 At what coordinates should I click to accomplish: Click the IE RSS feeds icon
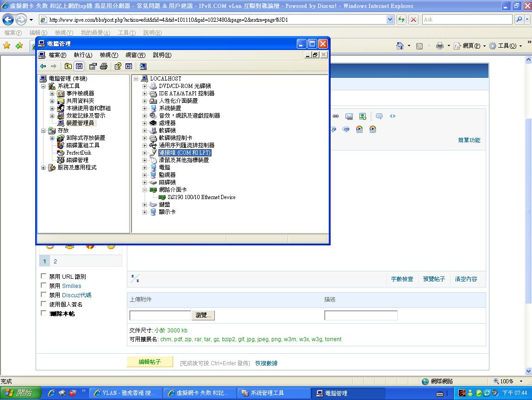click(419, 46)
